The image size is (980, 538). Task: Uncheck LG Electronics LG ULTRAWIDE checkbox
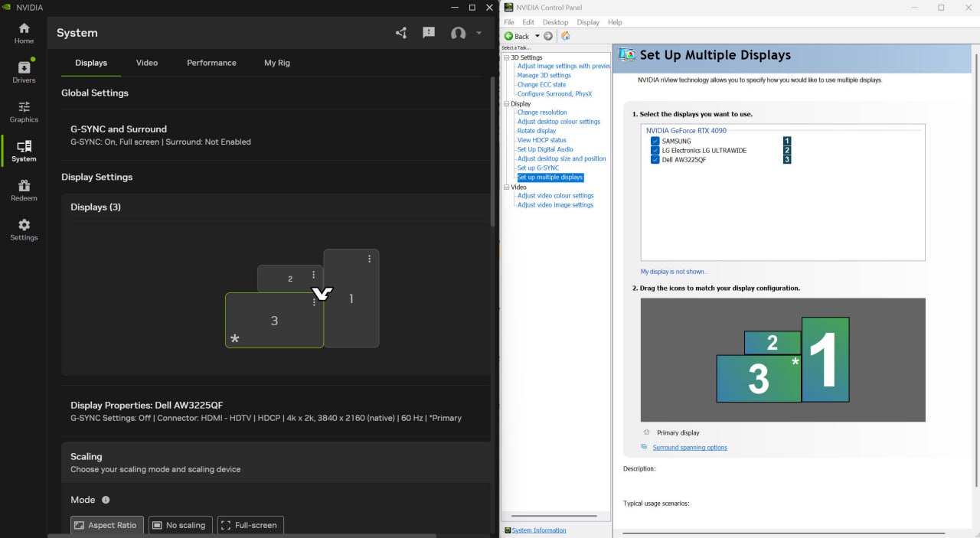tap(655, 150)
